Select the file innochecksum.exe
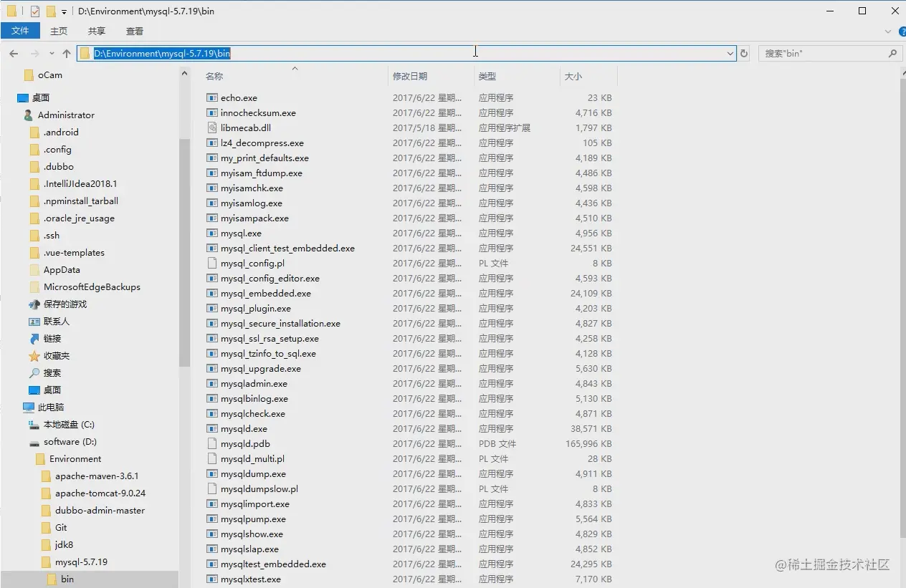The height and width of the screenshot is (588, 906). [258, 113]
